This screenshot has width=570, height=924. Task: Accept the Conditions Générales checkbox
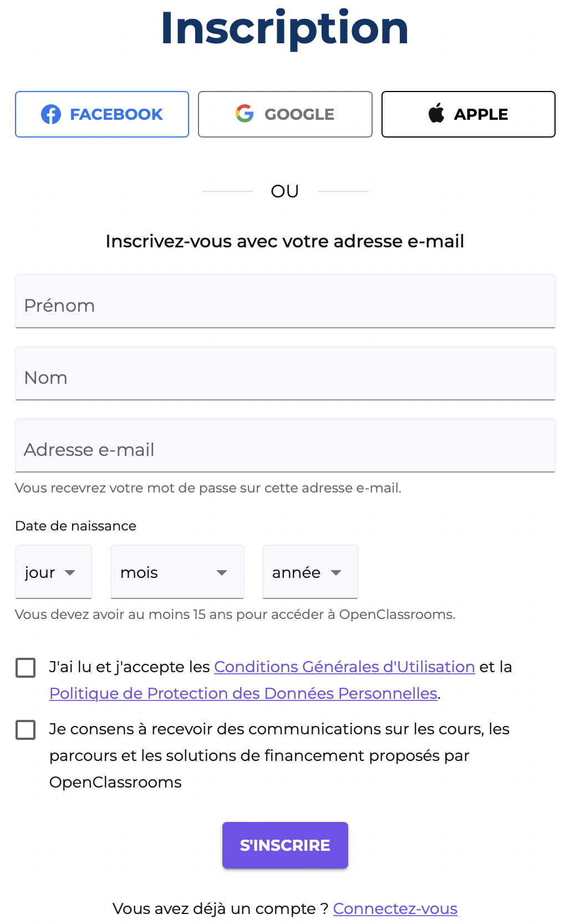click(x=26, y=668)
